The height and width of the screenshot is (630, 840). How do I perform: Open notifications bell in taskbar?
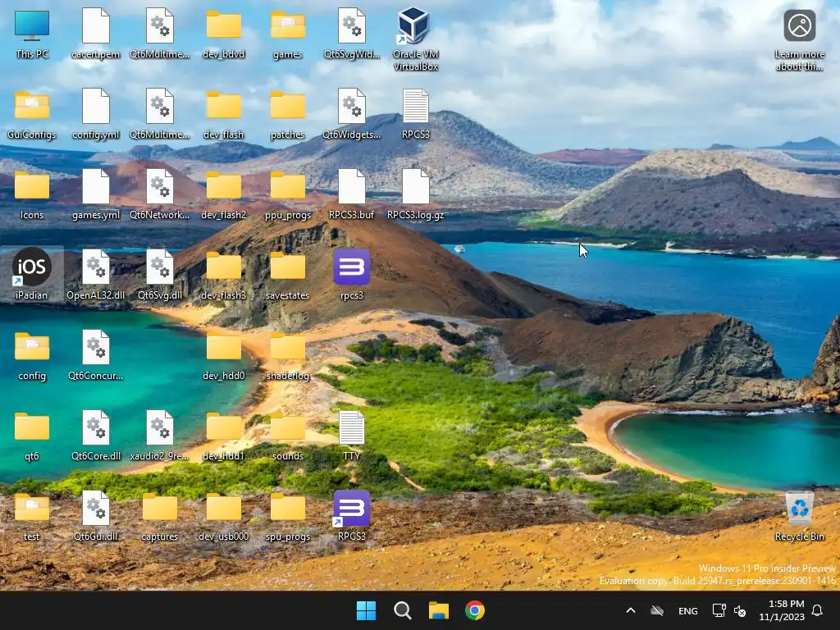click(817, 610)
